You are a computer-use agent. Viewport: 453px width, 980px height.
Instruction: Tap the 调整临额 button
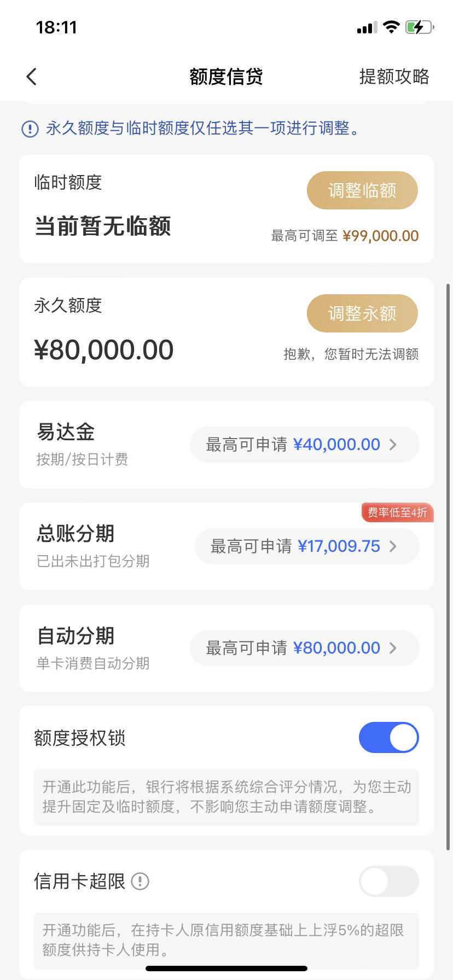coord(362,190)
